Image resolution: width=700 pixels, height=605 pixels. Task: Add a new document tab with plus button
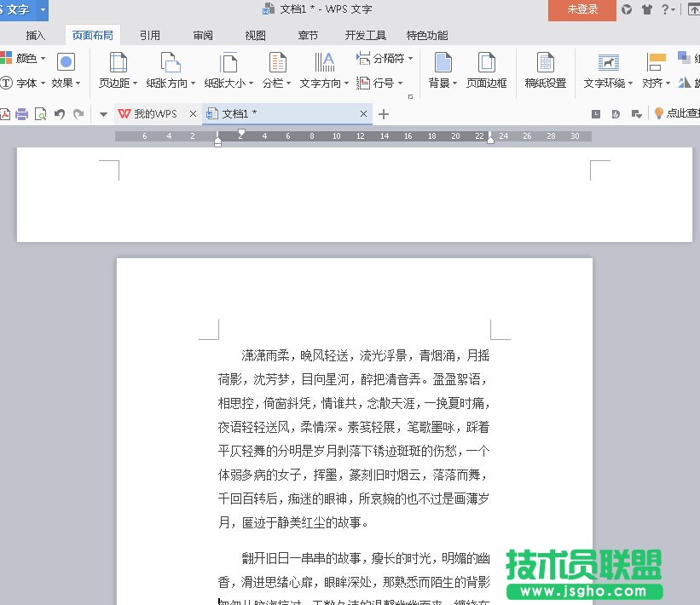(x=384, y=114)
